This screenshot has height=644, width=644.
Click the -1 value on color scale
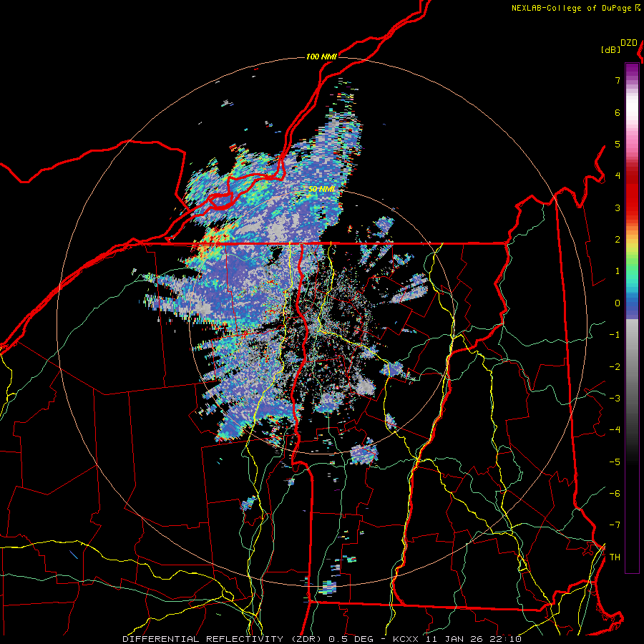tap(615, 335)
